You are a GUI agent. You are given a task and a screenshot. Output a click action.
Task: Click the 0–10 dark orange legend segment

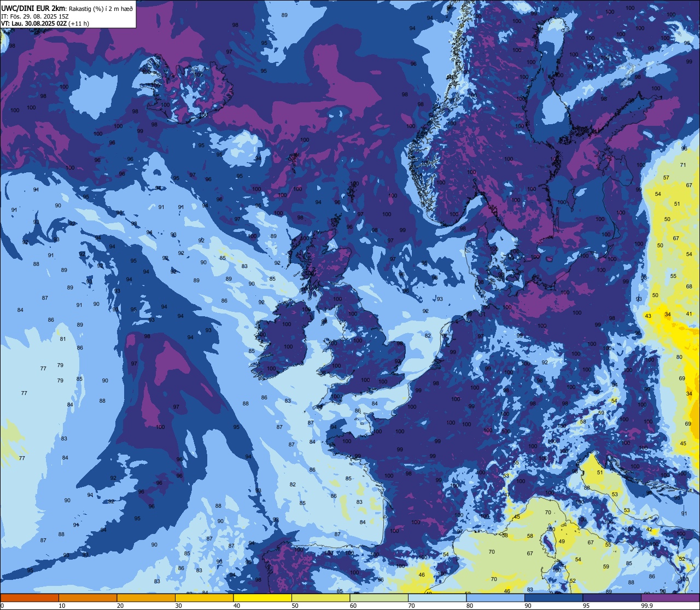pos(30,598)
